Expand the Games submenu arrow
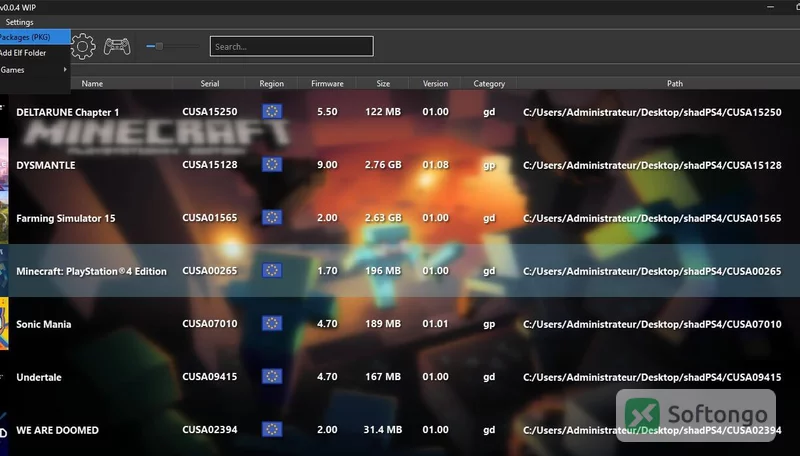The image size is (800, 456). click(65, 69)
